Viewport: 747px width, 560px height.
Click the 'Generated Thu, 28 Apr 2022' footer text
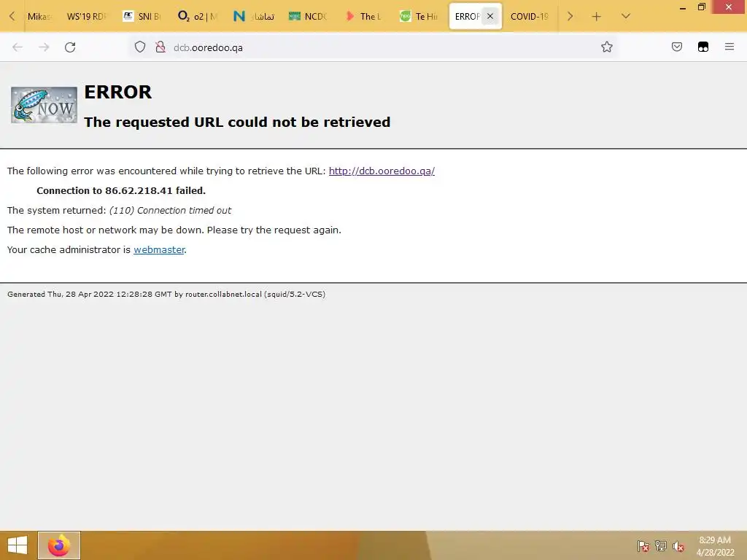(x=166, y=295)
